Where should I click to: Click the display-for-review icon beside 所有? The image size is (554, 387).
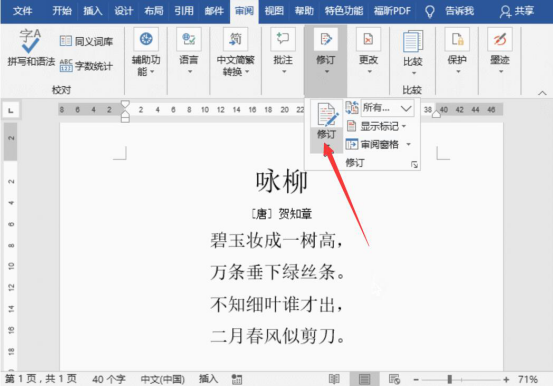(x=352, y=107)
